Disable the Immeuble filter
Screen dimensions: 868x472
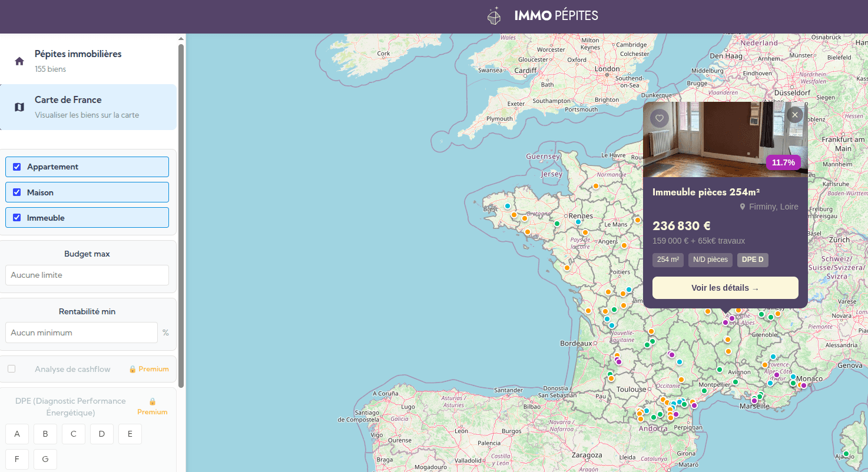(17, 217)
